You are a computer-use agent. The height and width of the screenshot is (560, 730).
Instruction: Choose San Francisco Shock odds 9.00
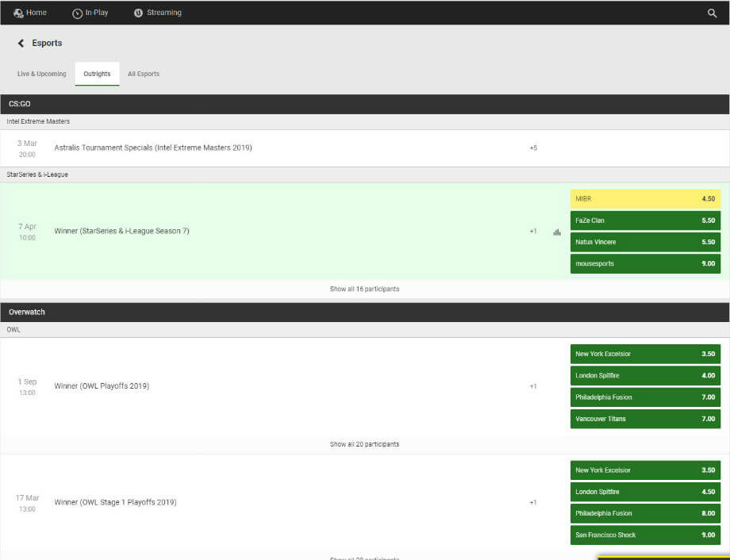pos(644,535)
